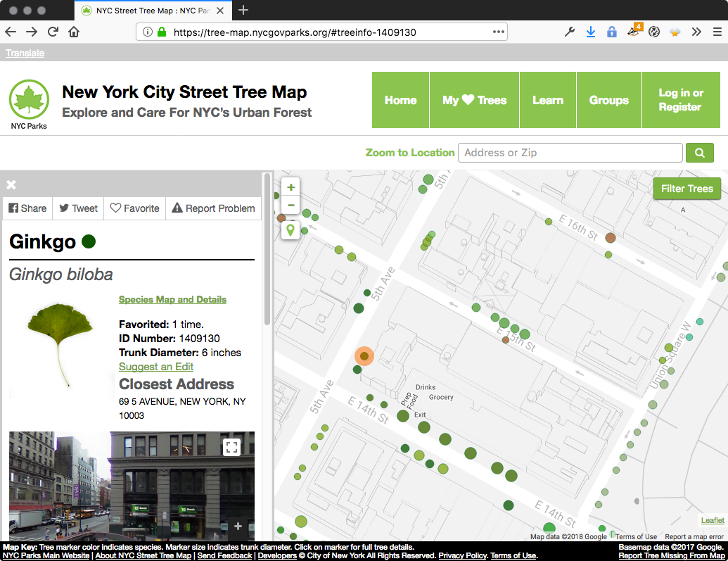
Task: Open the page actions ellipsis in URL bar
Action: [x=498, y=32]
